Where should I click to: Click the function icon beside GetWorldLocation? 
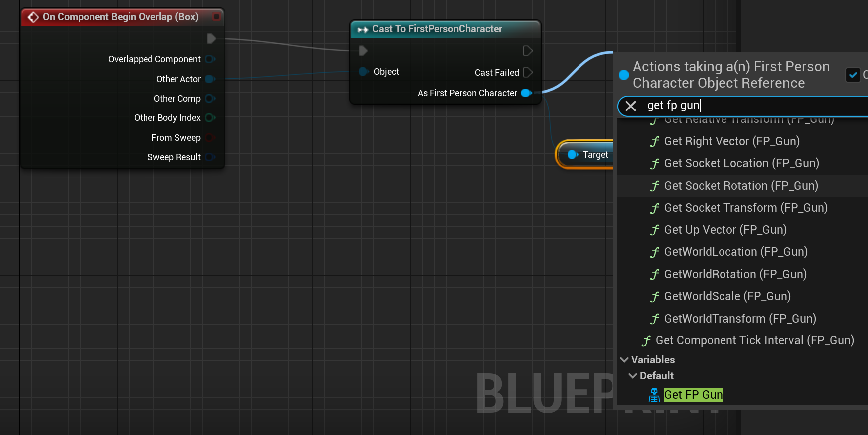coord(655,252)
